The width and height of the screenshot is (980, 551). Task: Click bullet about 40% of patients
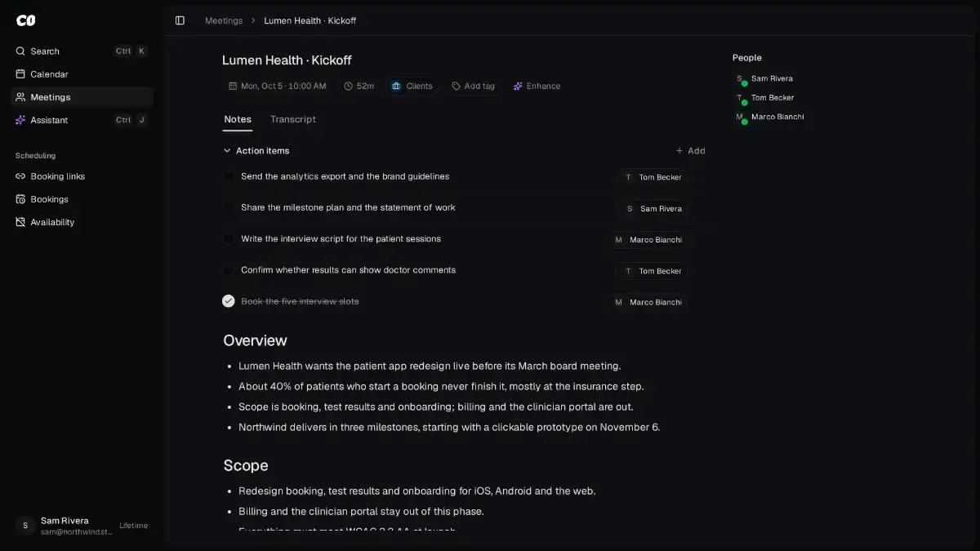[441, 386]
